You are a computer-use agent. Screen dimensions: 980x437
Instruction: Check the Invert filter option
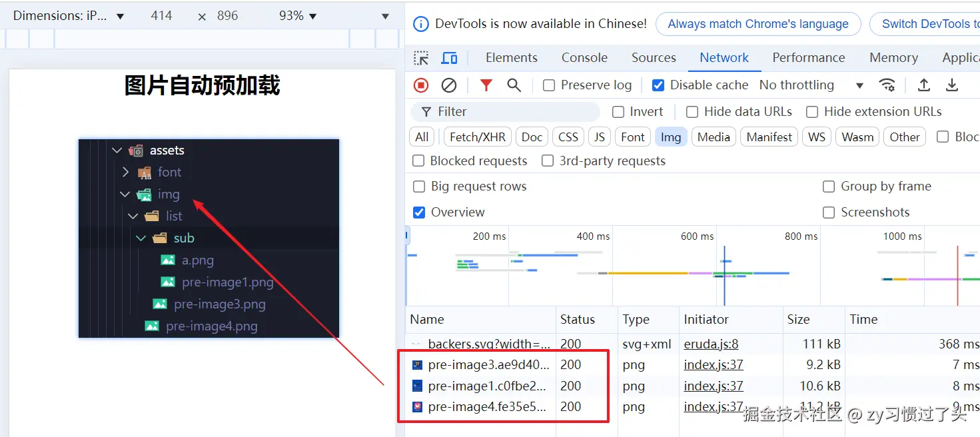coord(618,112)
